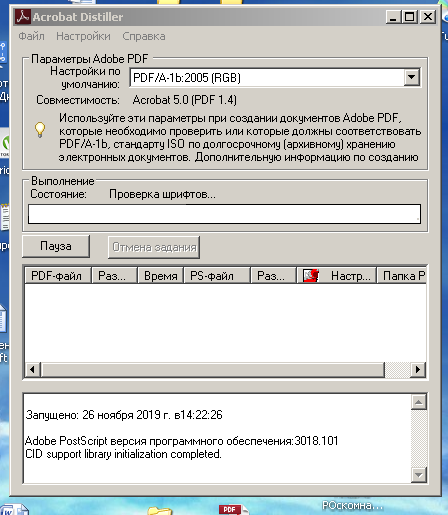Click the Word document icon at bottom left
Viewport: 448px width, 515px height.
pos(15,510)
